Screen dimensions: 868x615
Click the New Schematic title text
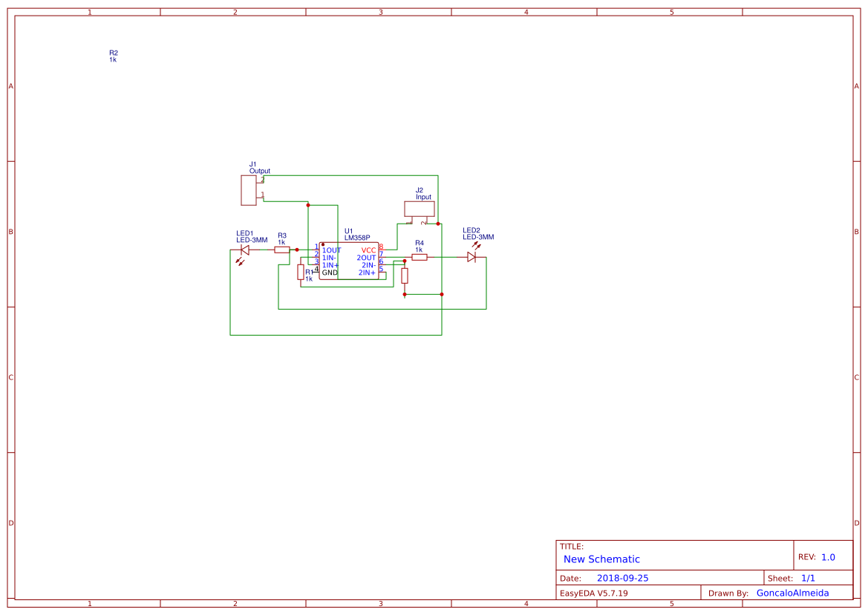coord(601,559)
